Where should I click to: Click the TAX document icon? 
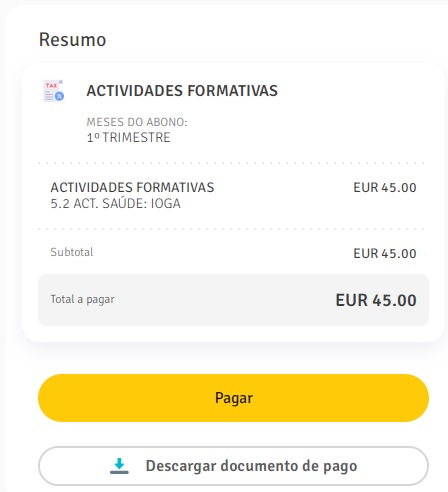coord(53,91)
